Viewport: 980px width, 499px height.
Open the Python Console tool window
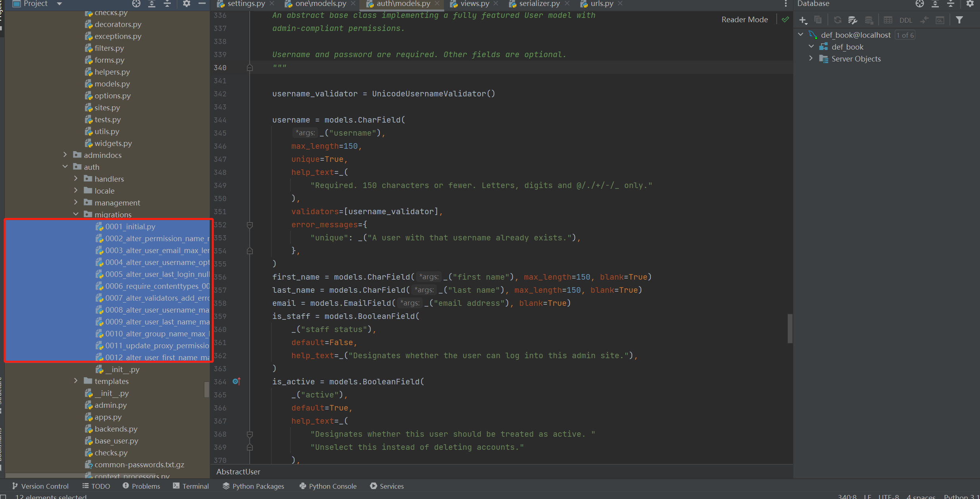click(x=328, y=486)
